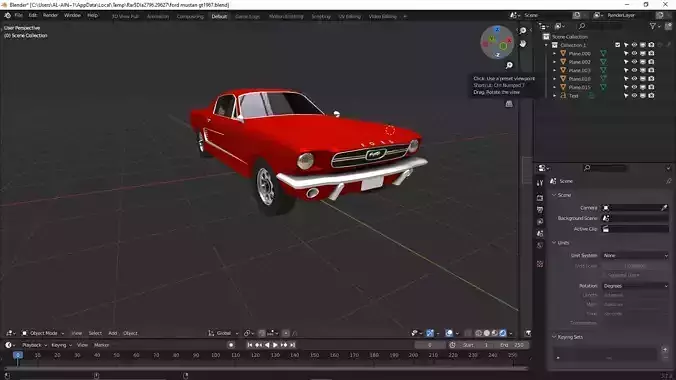Viewport: 676px width, 380px height.
Task: Click the End frame 250 field
Action: coord(513,345)
